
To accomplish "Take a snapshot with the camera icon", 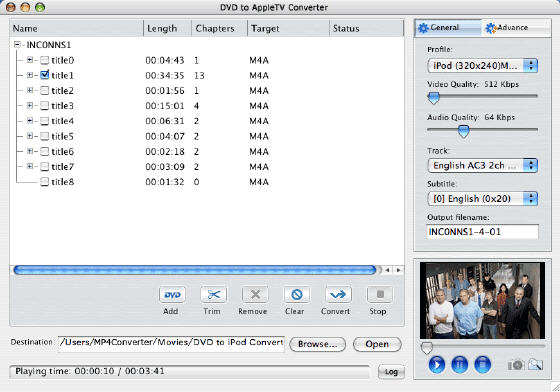I will click(x=516, y=365).
